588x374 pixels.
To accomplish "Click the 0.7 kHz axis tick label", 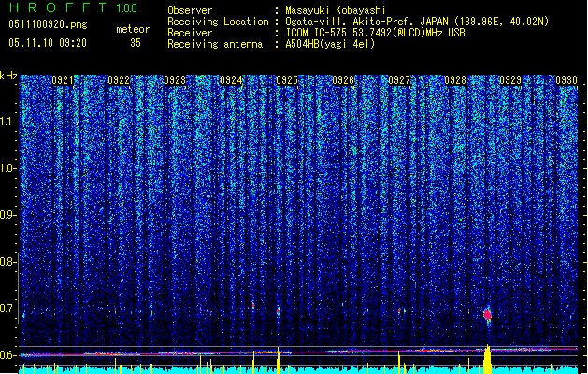I will (7, 309).
